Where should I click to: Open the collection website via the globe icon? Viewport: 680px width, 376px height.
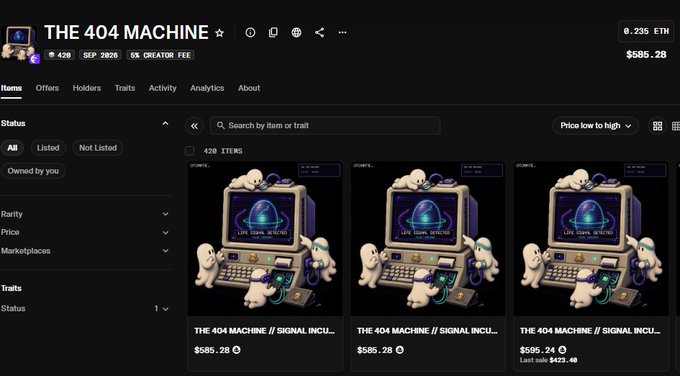tap(296, 33)
